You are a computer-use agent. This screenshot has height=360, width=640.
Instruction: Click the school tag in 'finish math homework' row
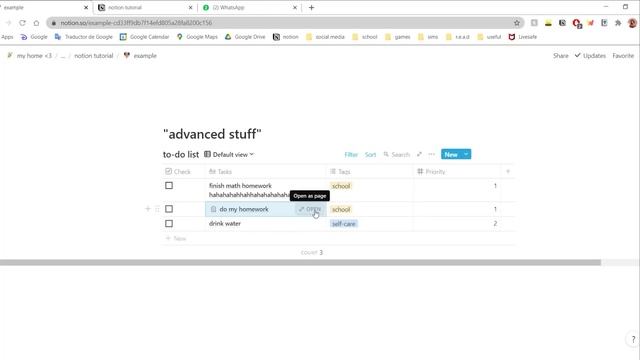click(x=341, y=186)
